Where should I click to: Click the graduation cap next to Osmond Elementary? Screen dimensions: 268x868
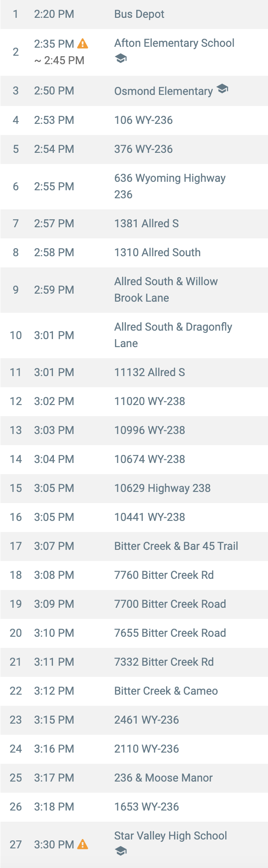tap(223, 89)
